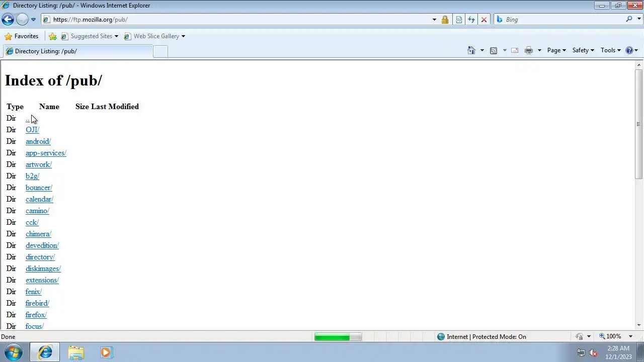The height and width of the screenshot is (362, 644).
Task: Click the Help question mark icon
Action: click(x=629, y=50)
